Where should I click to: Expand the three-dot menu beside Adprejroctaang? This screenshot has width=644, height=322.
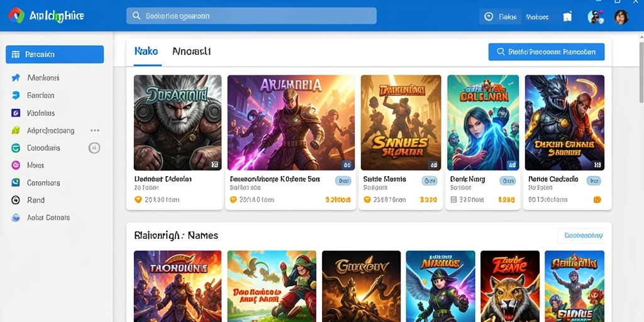click(95, 131)
